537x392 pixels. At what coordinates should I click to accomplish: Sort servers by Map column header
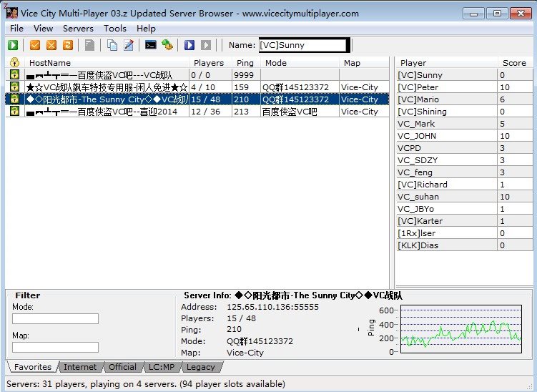pos(364,63)
